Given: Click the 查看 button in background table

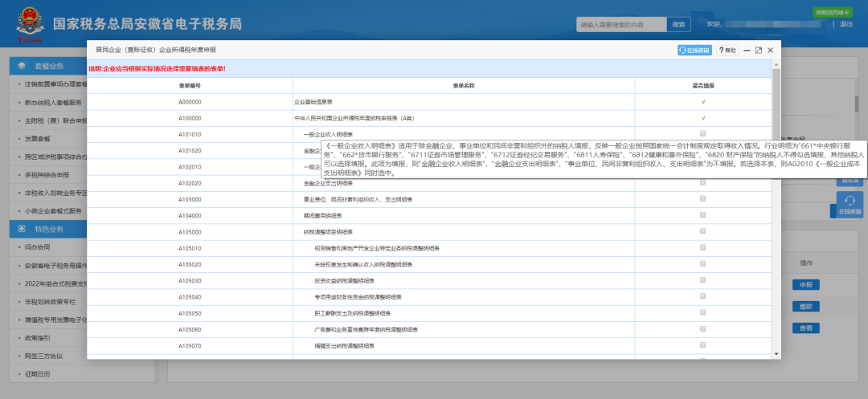Looking at the screenshot, I should click(805, 328).
